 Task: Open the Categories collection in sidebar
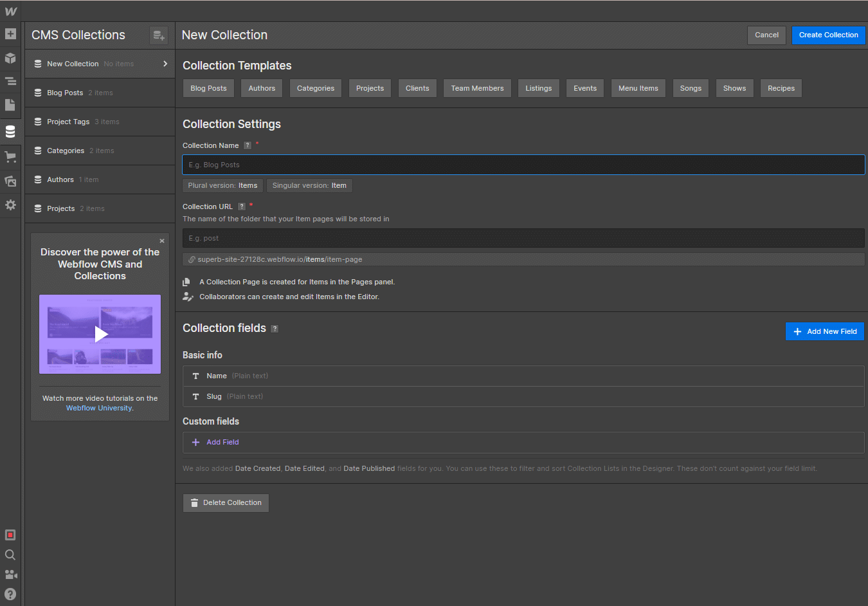[x=100, y=151]
